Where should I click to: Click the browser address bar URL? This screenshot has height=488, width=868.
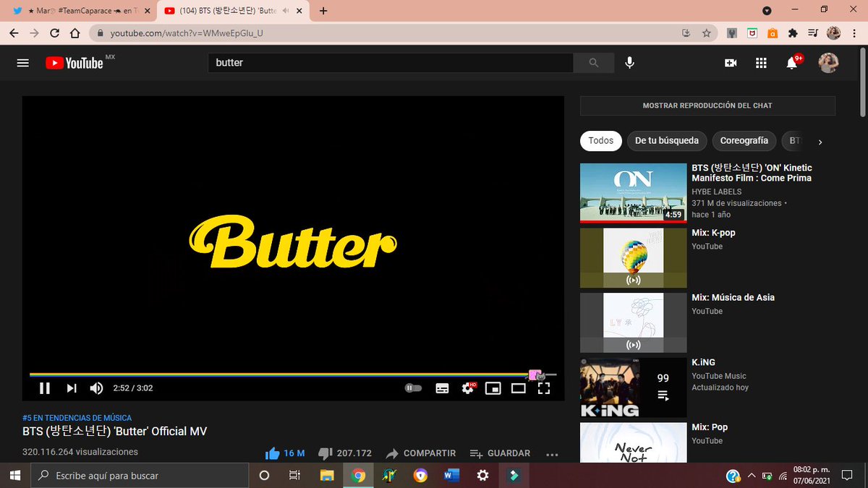(x=187, y=33)
